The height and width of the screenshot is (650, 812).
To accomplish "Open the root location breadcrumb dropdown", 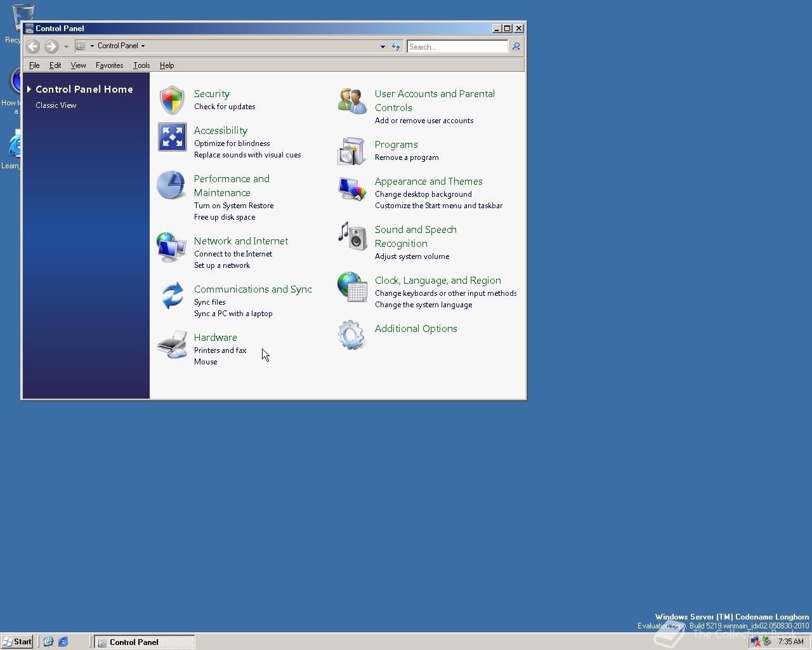I will 92,46.
